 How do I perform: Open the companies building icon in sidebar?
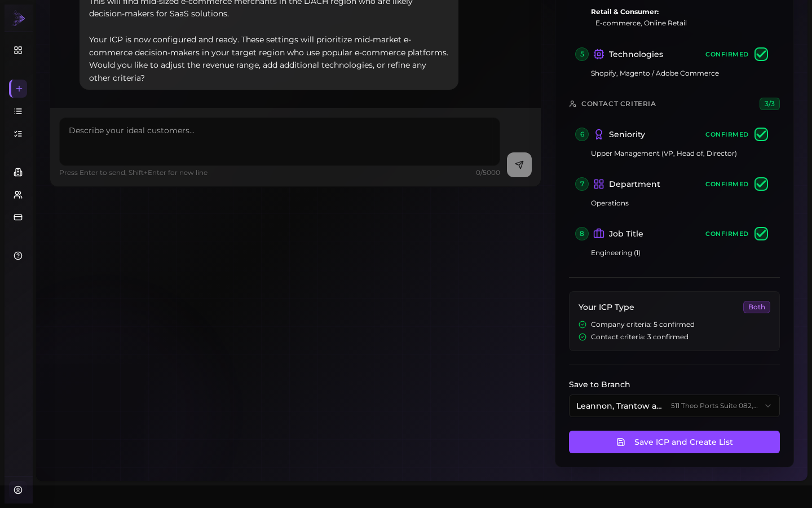(18, 172)
